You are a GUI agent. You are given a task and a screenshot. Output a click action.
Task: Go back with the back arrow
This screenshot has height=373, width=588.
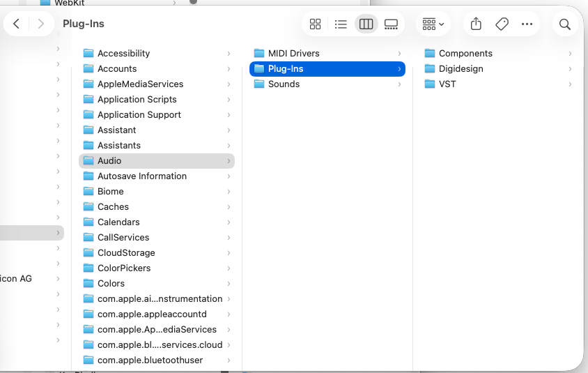pyautogui.click(x=16, y=24)
